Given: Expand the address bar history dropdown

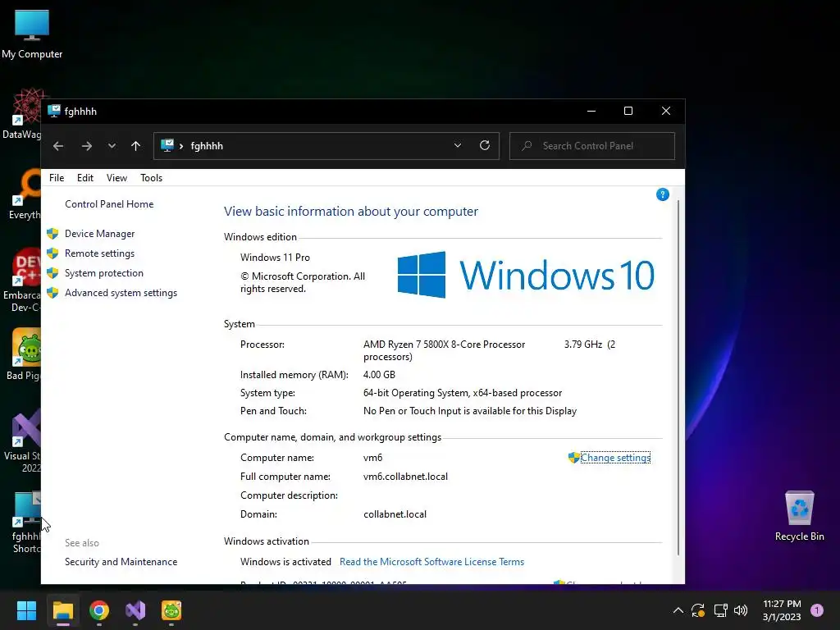Looking at the screenshot, I should click(x=458, y=145).
